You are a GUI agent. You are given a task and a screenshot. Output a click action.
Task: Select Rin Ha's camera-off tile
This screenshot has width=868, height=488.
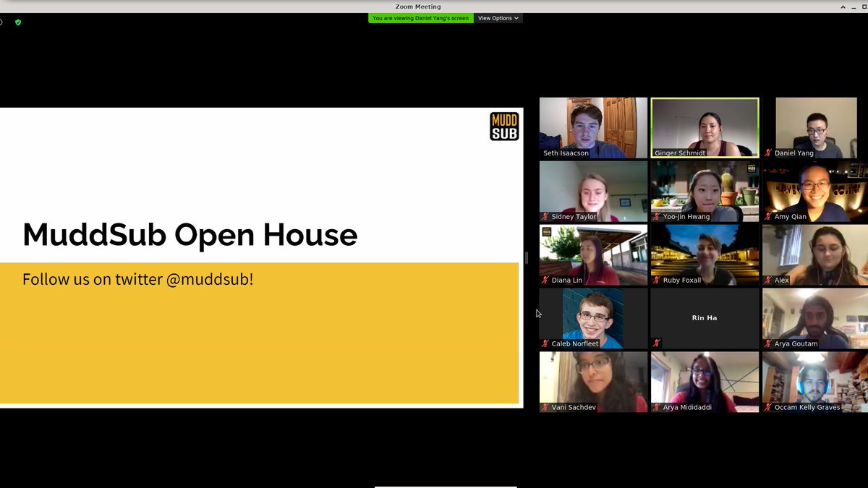(705, 319)
